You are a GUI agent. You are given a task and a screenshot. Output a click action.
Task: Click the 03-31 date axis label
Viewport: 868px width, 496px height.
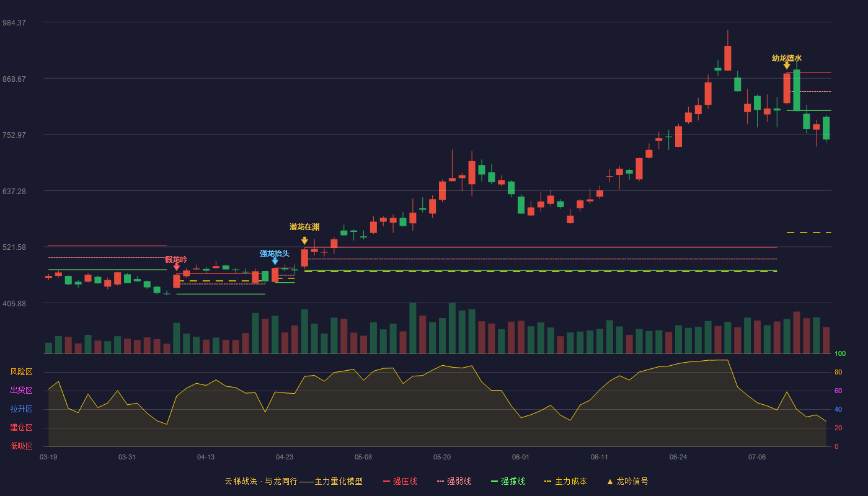(x=127, y=457)
